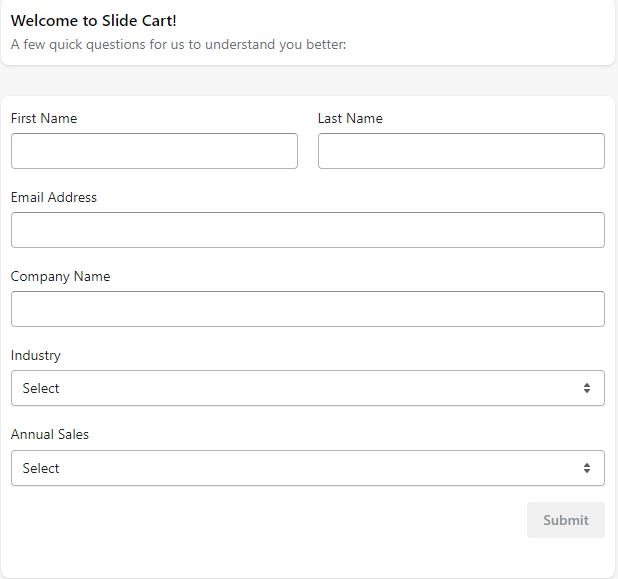
Task: Open the Industry dropdown
Action: pos(308,388)
